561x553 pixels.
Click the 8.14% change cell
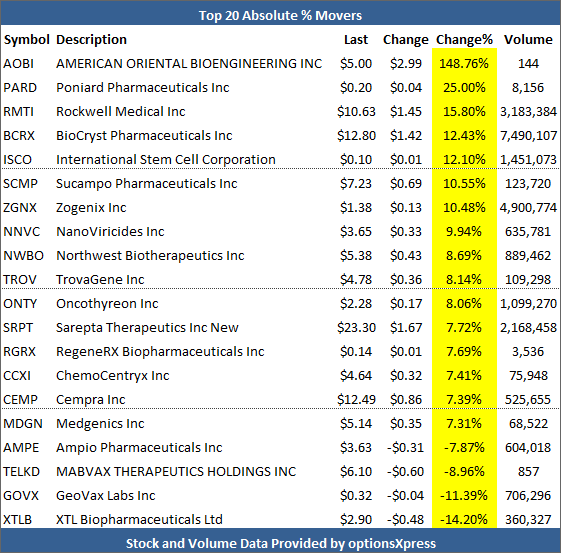[x=464, y=279]
